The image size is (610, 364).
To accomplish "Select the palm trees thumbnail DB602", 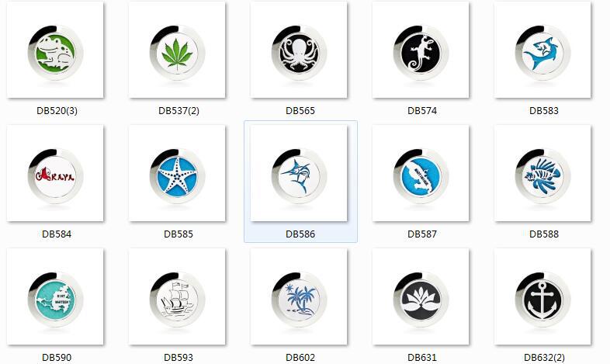I will click(299, 296).
